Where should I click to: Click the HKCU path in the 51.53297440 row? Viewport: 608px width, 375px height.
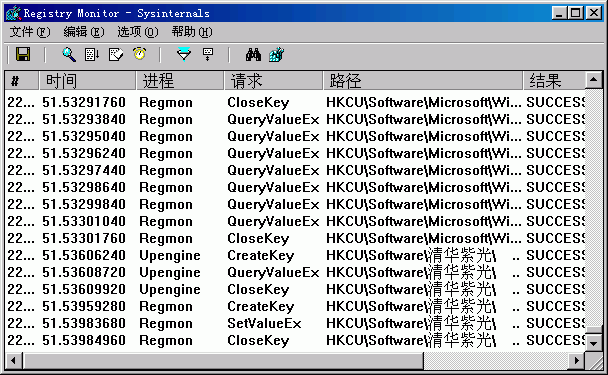[x=423, y=171]
